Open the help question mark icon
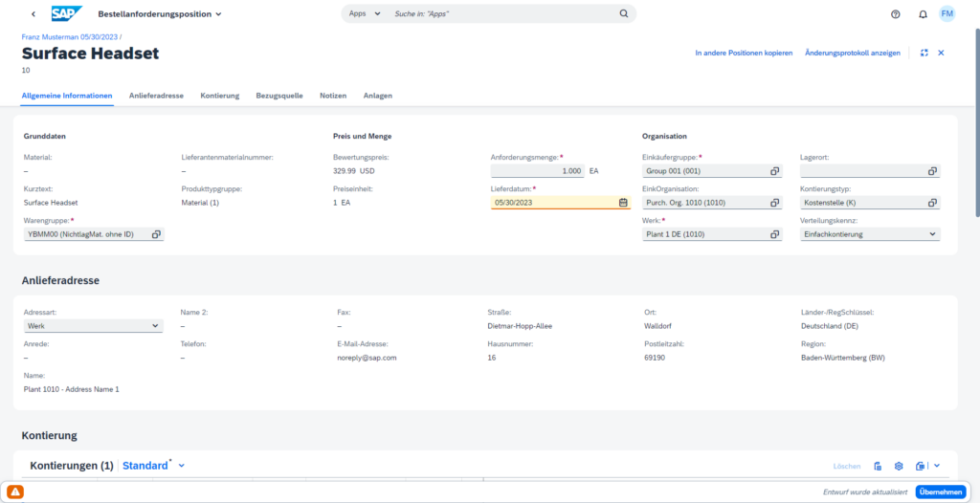 [x=895, y=13]
